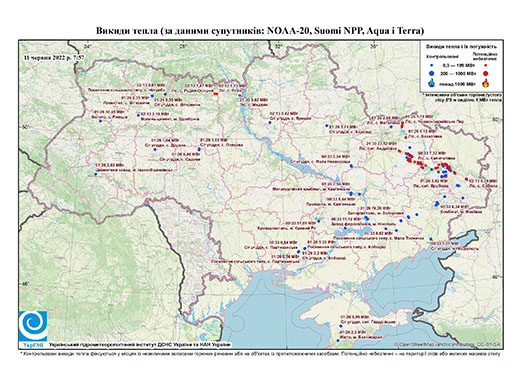This screenshot has width=520, height=368.
Task: Click legend range 0,3 — 199 МВт
Action: (458, 65)
